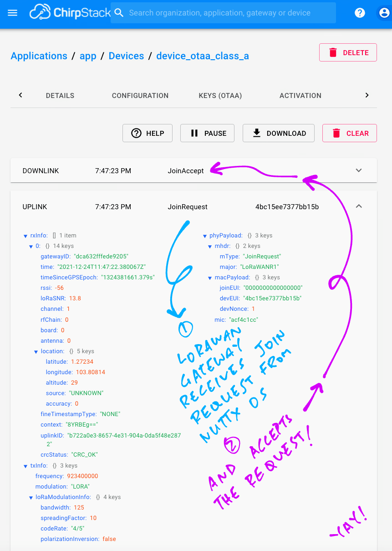Screen dimensions: 392x551
Task: Click the magnifier icon in the search bar
Action: [x=119, y=12]
